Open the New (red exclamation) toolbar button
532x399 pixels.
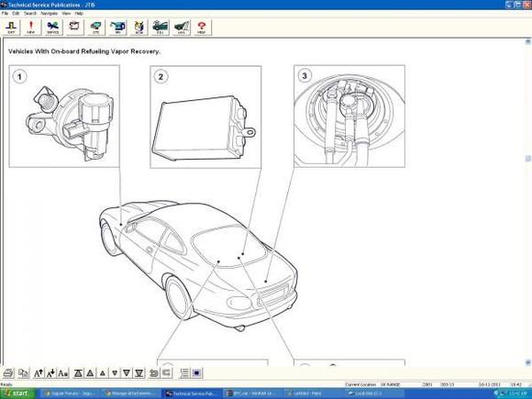pos(31,28)
